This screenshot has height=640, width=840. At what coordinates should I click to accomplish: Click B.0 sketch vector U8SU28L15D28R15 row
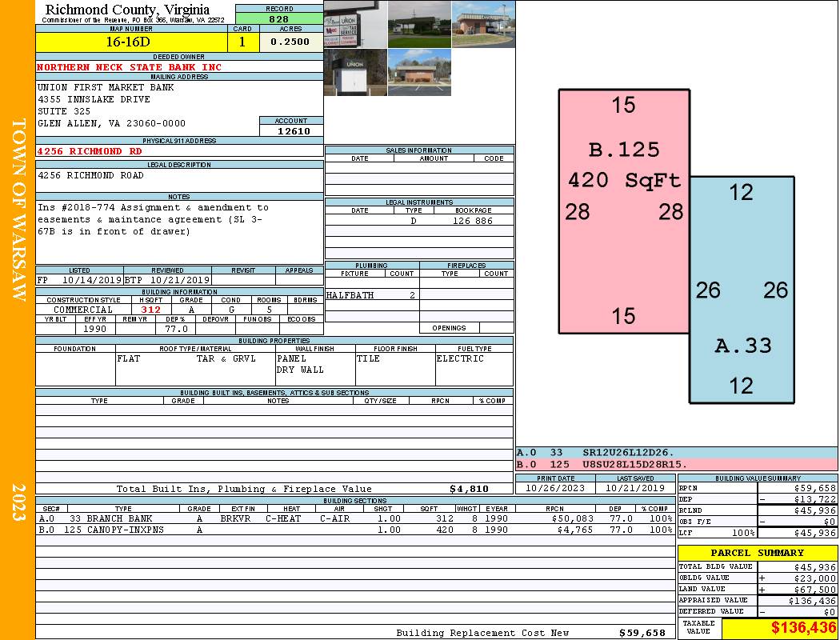coord(677,464)
